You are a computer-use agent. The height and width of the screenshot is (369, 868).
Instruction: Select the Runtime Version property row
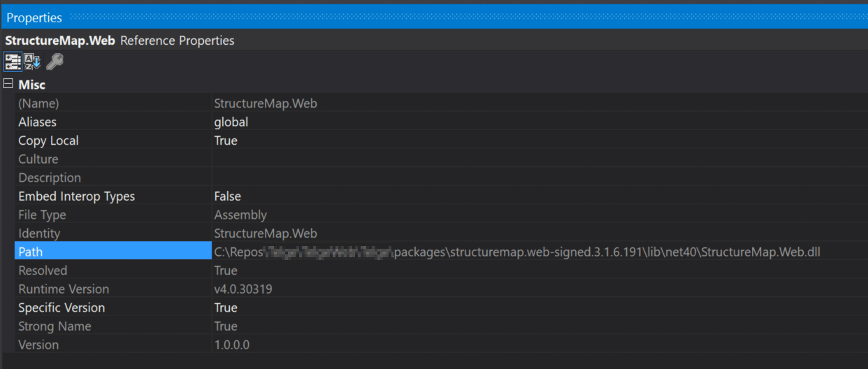(x=64, y=289)
